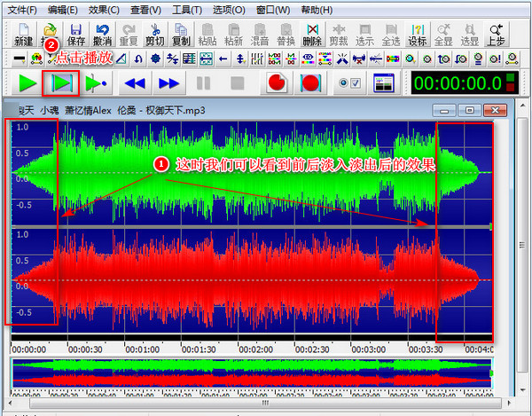Click the eye-shaped effect icon
This screenshot has height=416, width=532.
(x=308, y=59)
